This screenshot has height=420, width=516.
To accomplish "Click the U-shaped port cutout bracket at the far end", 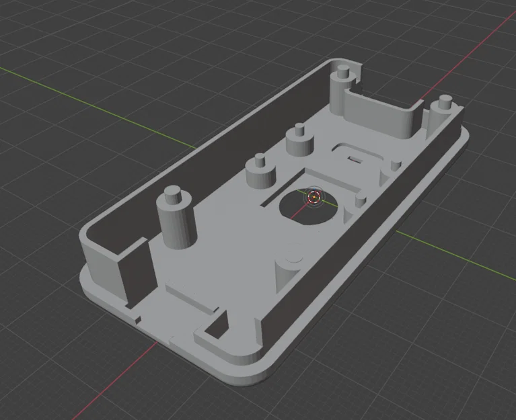I will [382, 111].
